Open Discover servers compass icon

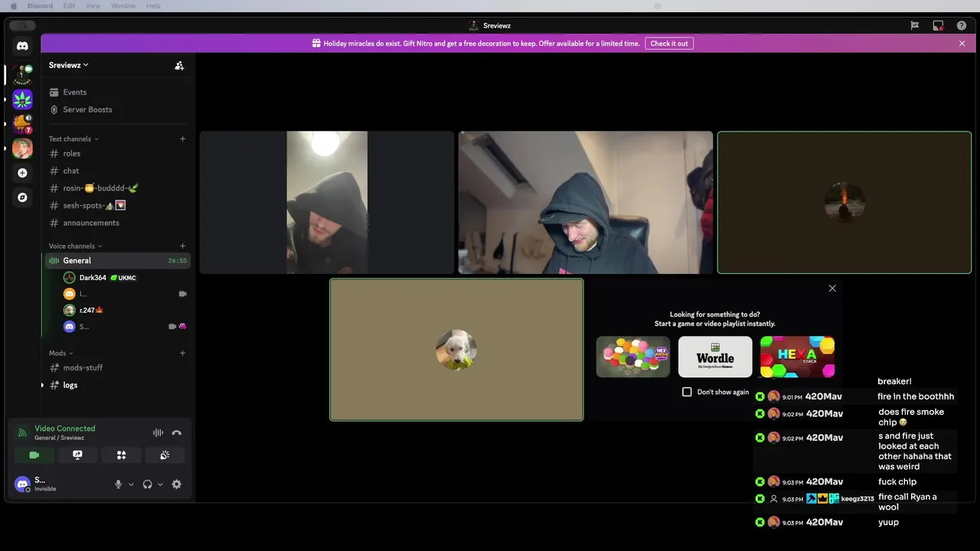coord(22,197)
